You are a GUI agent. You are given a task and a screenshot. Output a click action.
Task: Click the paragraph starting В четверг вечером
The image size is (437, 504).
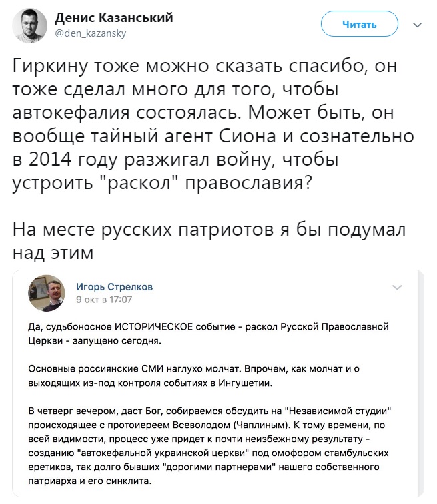209,446
